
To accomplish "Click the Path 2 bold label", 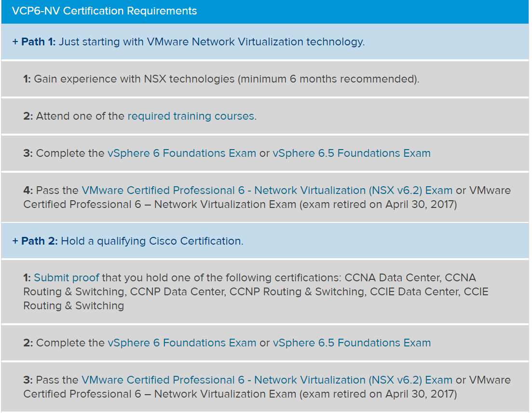I will point(40,241).
